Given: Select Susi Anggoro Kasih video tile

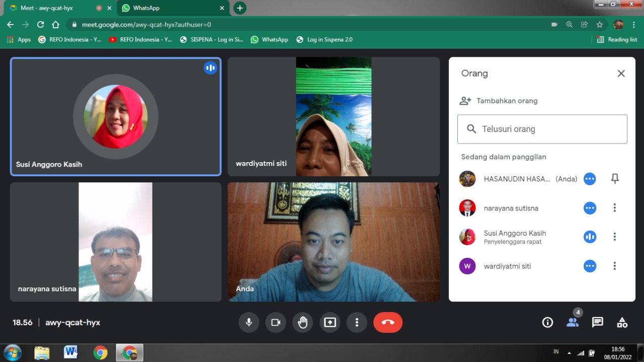Looking at the screenshot, I should click(116, 116).
